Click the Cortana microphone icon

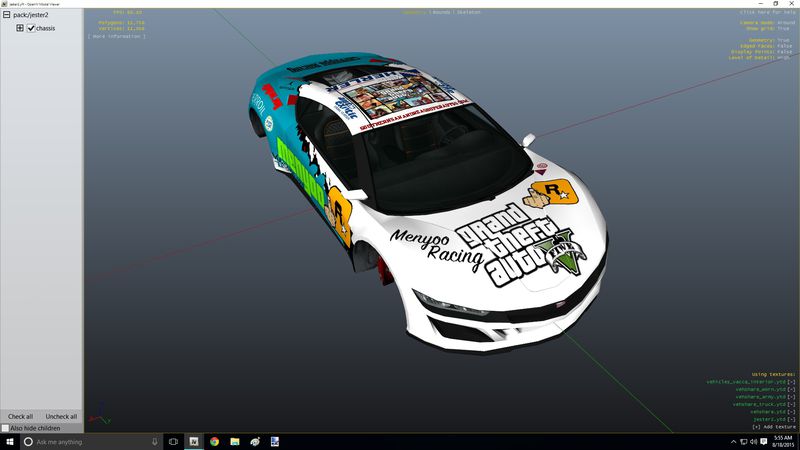pyautogui.click(x=155, y=442)
